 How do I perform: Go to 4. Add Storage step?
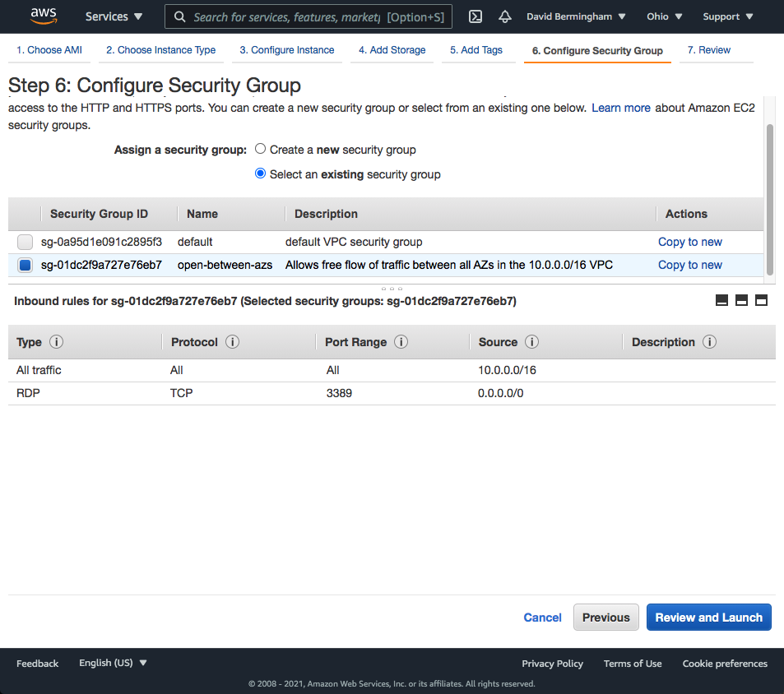(x=392, y=50)
